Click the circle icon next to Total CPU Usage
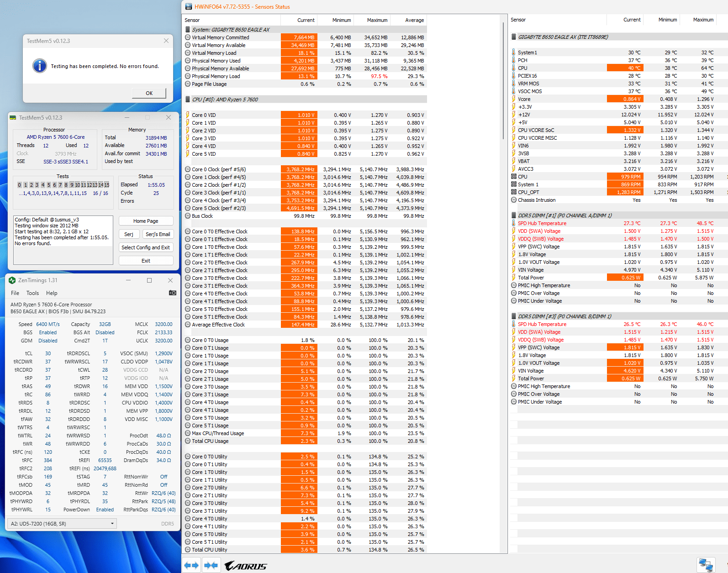This screenshot has height=573, width=728. tap(188, 441)
